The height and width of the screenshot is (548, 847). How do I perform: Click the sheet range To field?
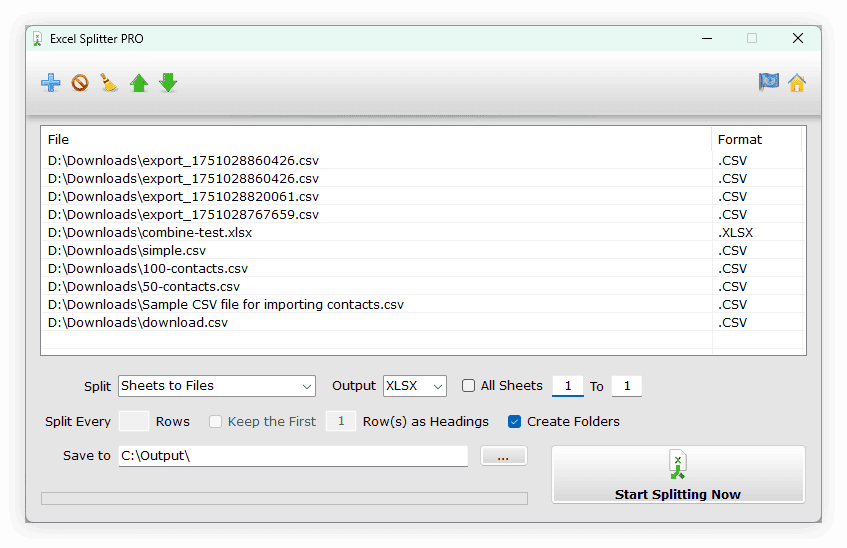[x=627, y=386]
